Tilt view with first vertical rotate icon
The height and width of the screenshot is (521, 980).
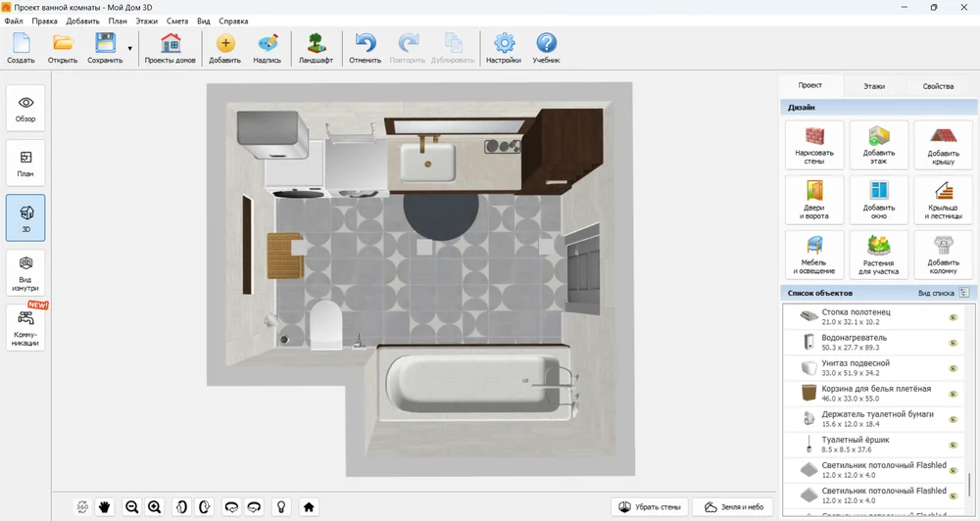coord(181,506)
